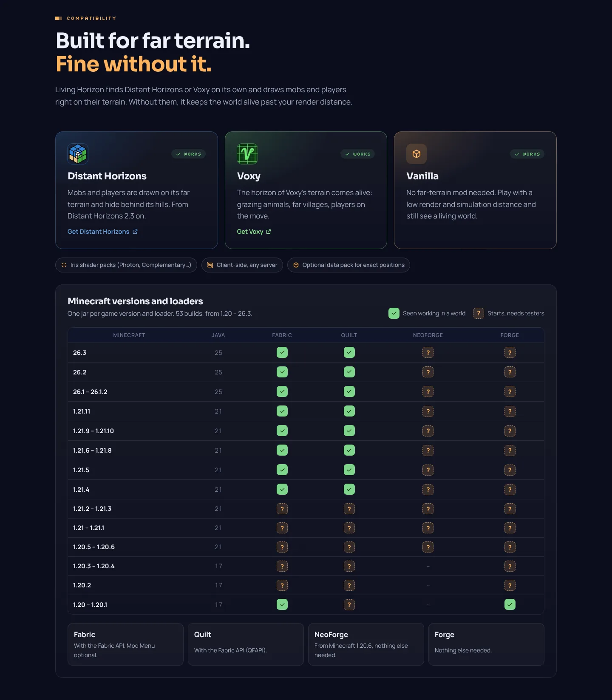612x700 pixels.
Task: Click NeoForge question icon for 1.20.5 – 1.20.6
Action: coord(428,547)
